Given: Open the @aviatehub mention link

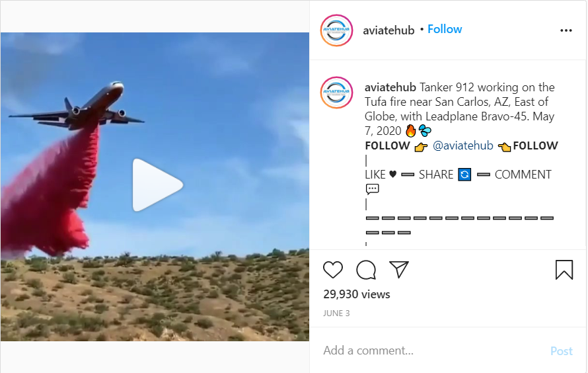Looking at the screenshot, I should [462, 145].
